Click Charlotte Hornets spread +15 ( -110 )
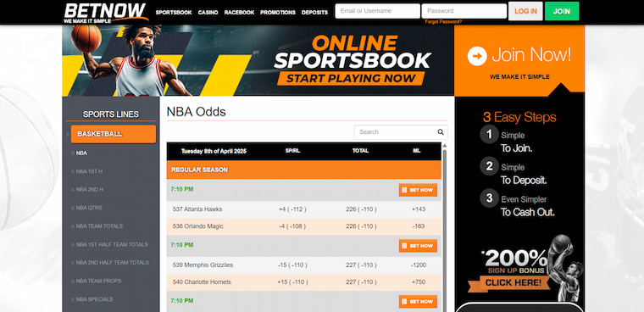Screen dimensions: 644x312 [x=292, y=282]
